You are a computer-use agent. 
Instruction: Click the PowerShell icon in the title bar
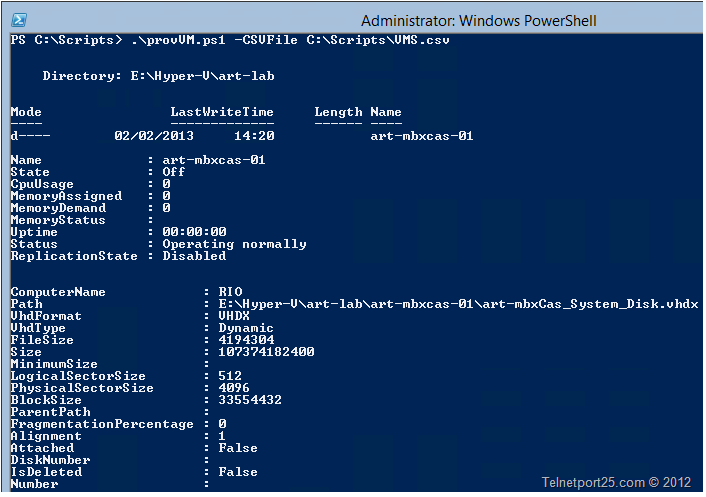point(18,19)
